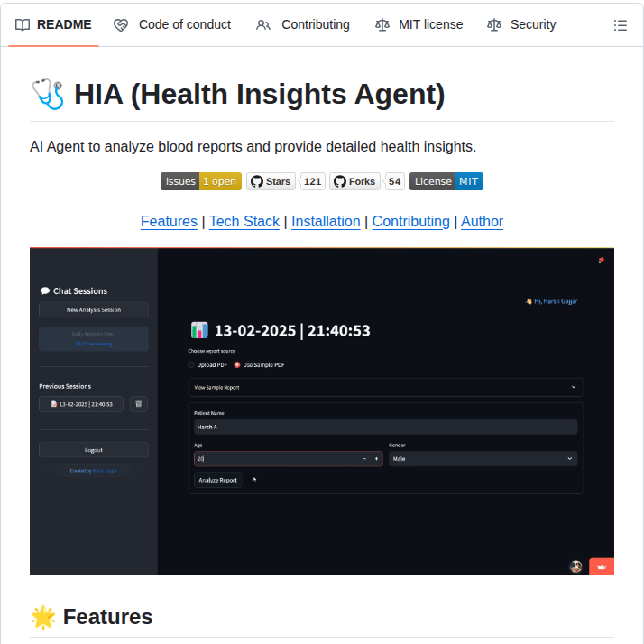This screenshot has height=644, width=644.
Task: Click the issues open badge
Action: point(200,181)
